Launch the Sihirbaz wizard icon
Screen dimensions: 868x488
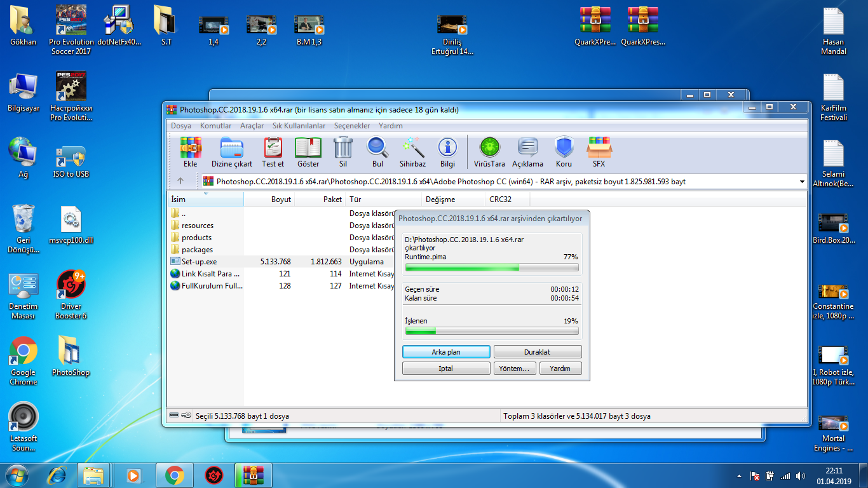(412, 152)
